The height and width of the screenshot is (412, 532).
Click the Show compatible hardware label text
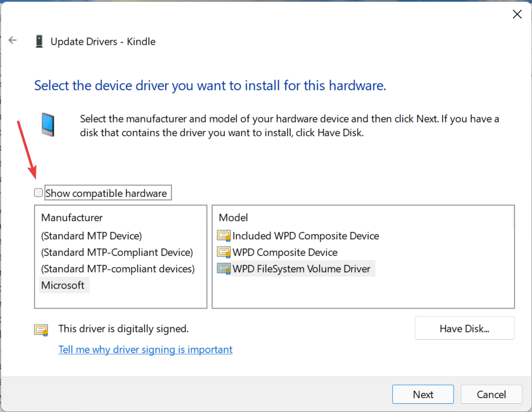pyautogui.click(x=106, y=194)
